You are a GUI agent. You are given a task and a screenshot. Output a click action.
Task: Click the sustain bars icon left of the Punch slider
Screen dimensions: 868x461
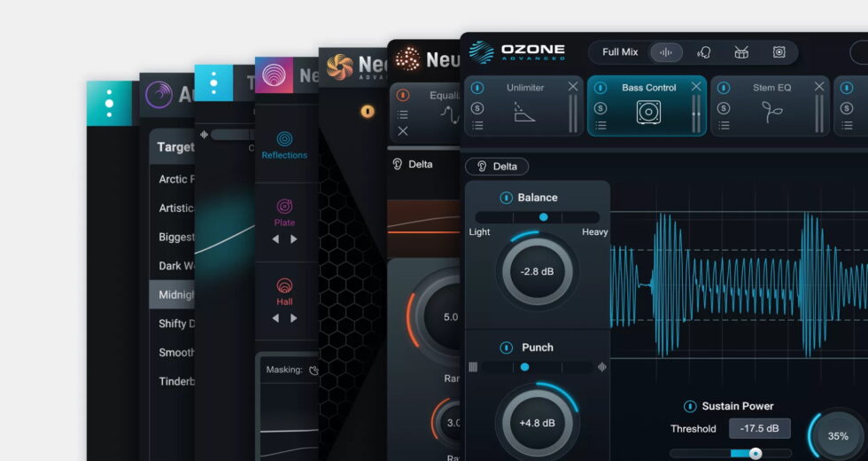point(473,367)
